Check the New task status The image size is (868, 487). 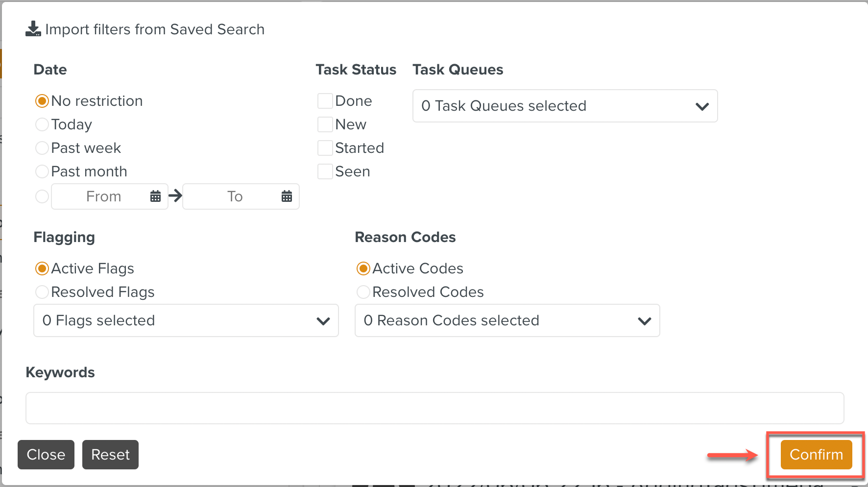pyautogui.click(x=325, y=124)
